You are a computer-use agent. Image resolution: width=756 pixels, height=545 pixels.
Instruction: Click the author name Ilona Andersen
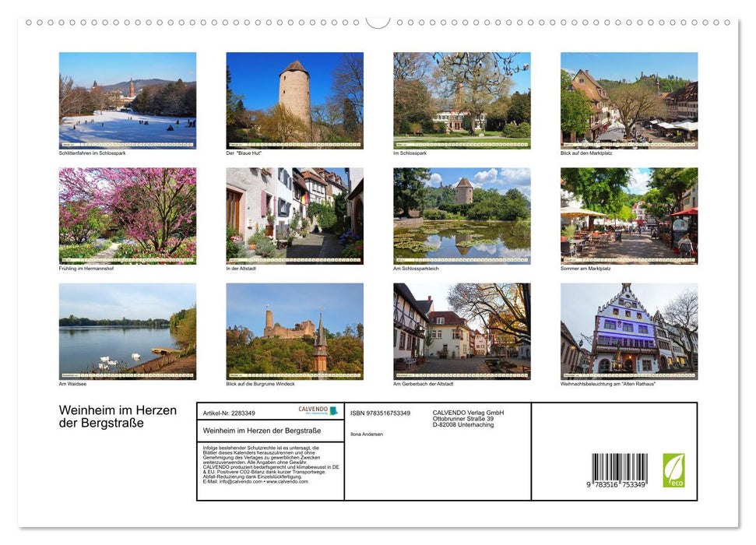click(367, 434)
